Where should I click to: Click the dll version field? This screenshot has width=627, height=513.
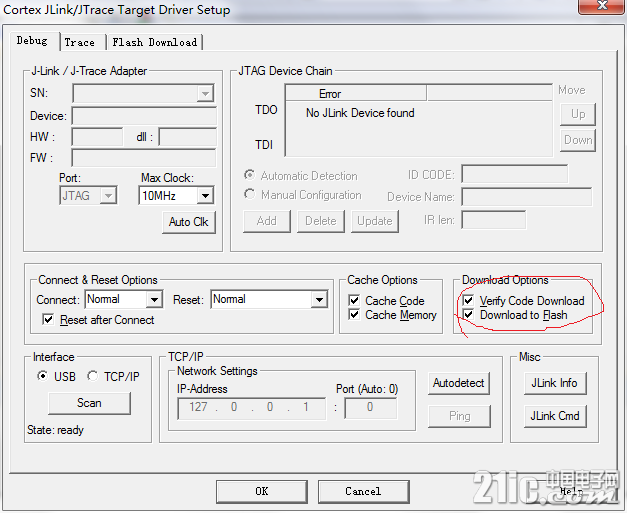click(x=188, y=137)
